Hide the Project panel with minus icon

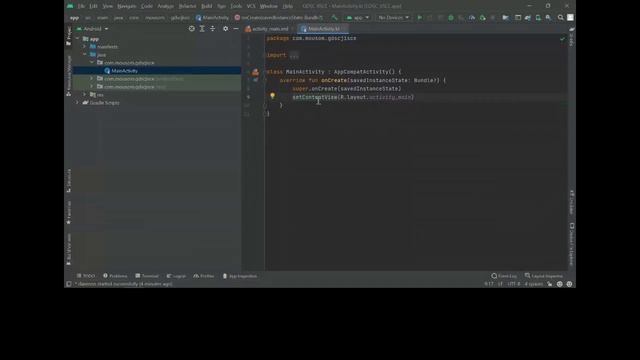(236, 29)
